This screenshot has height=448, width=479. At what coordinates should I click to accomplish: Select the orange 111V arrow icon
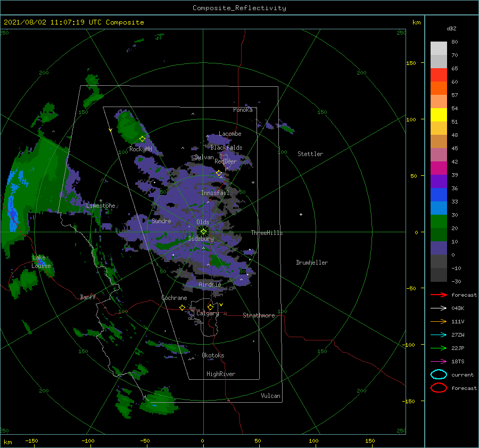pyautogui.click(x=439, y=321)
